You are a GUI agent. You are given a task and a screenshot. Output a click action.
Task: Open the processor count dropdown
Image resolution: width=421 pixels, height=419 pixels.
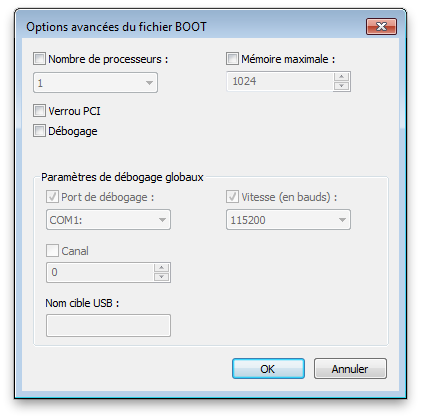(x=95, y=83)
